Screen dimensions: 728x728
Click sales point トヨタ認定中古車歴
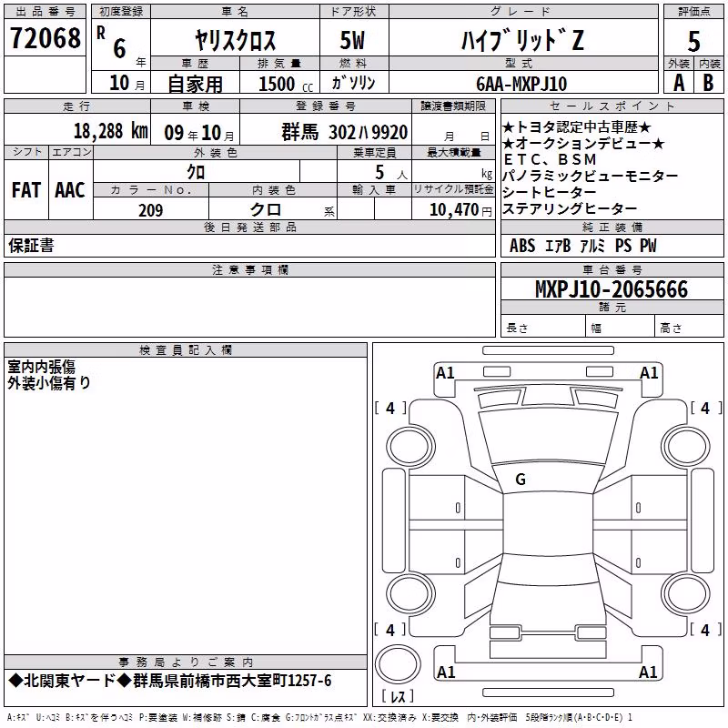tap(577, 126)
